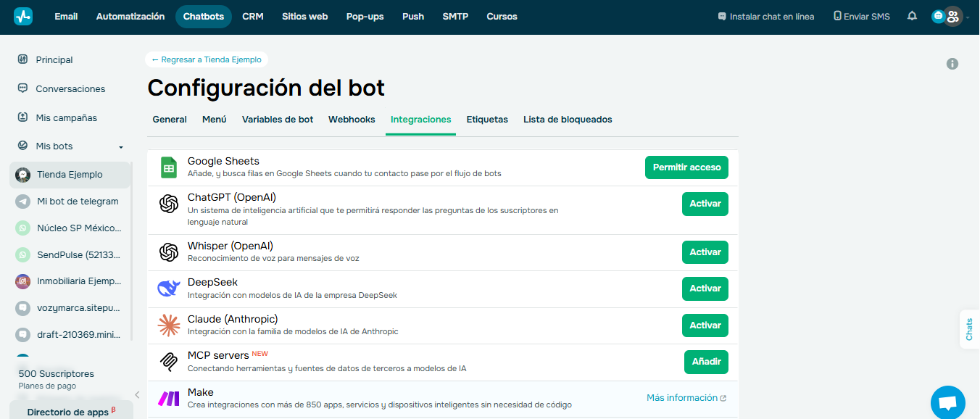The width and height of the screenshot is (980, 419).
Task: Expand the Mis bots section chevron
Action: coord(121,146)
